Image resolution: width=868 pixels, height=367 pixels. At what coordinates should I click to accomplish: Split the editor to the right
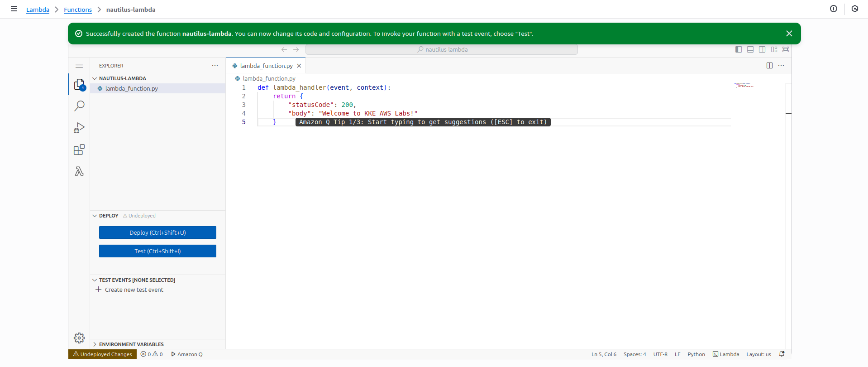(x=769, y=66)
